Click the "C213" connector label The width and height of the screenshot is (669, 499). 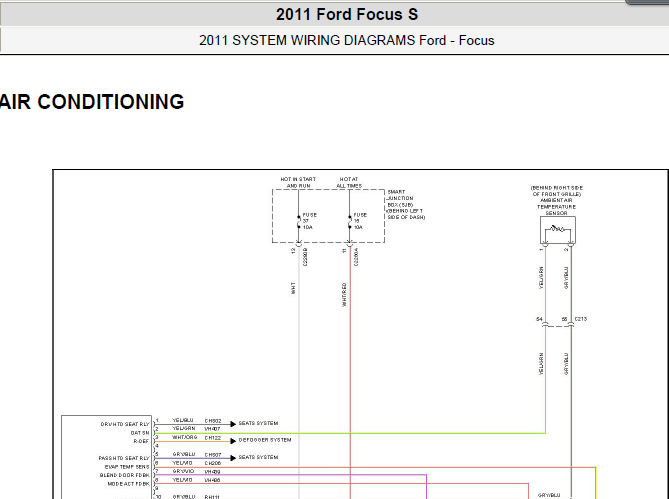click(x=581, y=319)
